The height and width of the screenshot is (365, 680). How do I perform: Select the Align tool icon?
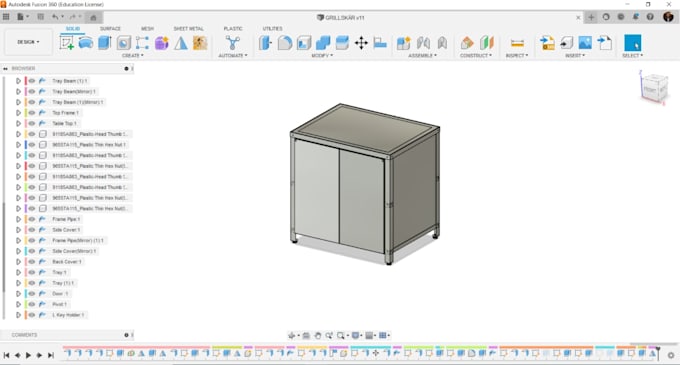pyautogui.click(x=380, y=43)
